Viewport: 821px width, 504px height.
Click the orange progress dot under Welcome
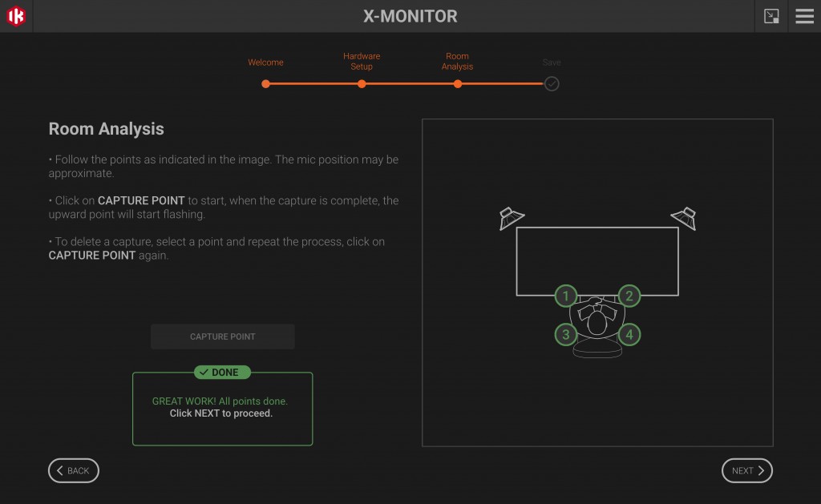266,83
